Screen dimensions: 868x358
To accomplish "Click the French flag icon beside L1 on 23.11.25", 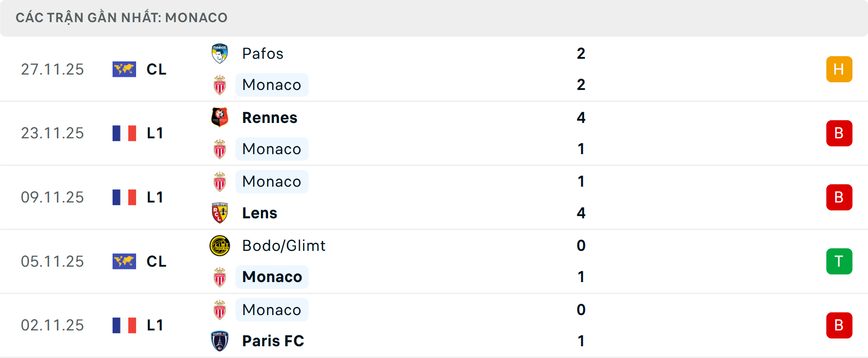I will (125, 133).
